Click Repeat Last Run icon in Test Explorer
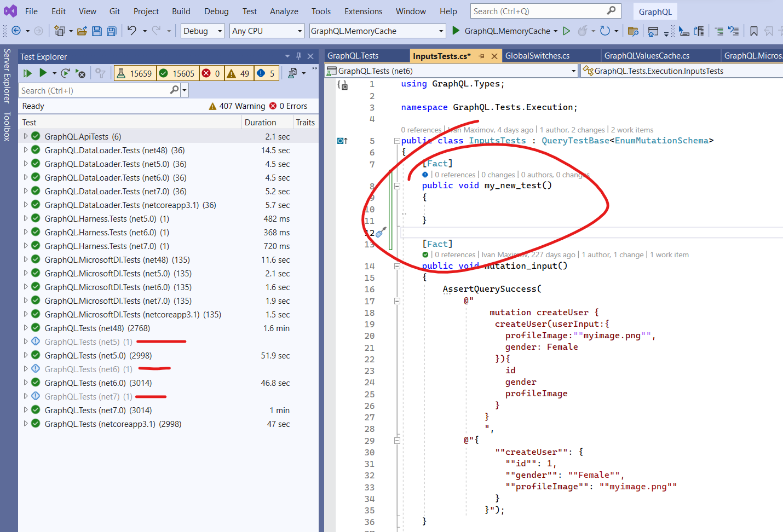The image size is (783, 532). tap(66, 73)
